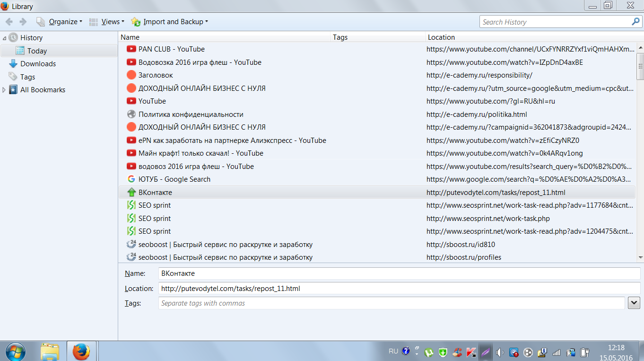
Task: Open Downloads in the sidebar
Action: click(38, 64)
